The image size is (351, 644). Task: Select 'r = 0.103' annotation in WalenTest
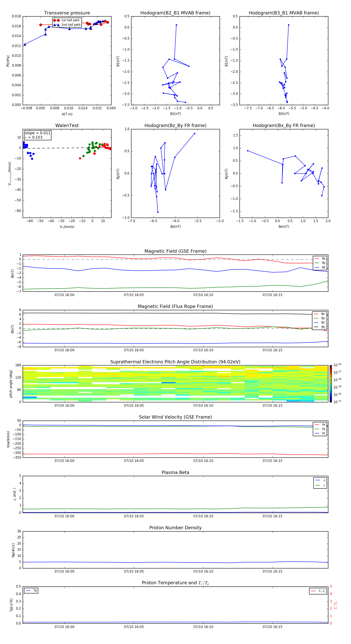coord(34,137)
